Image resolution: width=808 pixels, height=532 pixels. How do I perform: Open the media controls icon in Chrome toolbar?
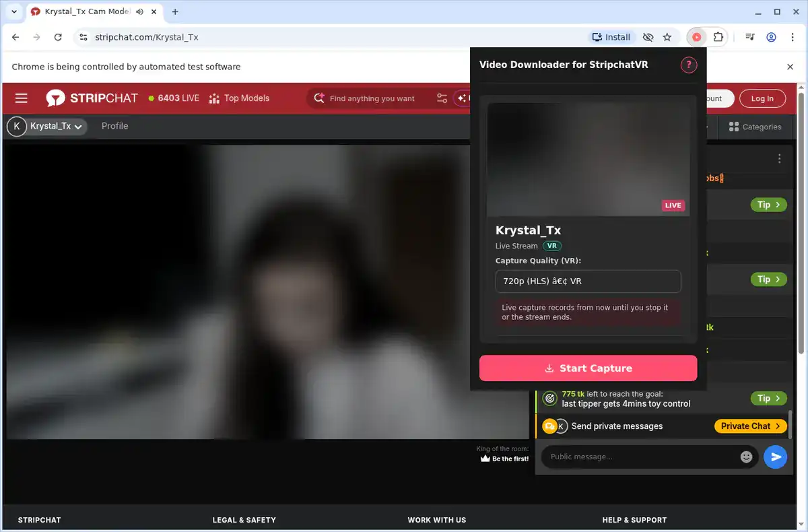coord(749,37)
